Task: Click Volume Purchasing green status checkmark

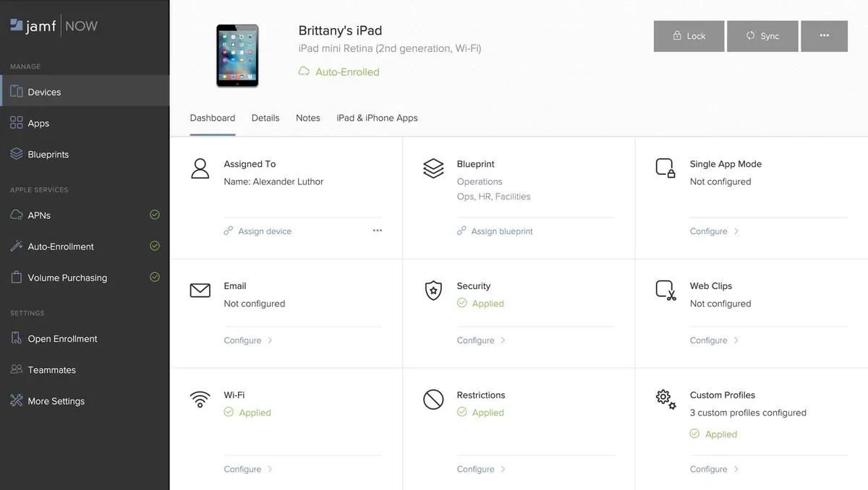Action: coord(154,277)
